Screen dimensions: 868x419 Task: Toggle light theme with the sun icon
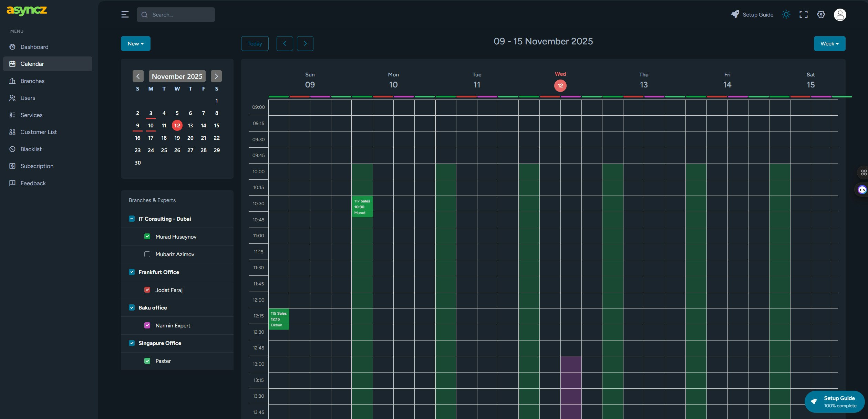point(786,14)
